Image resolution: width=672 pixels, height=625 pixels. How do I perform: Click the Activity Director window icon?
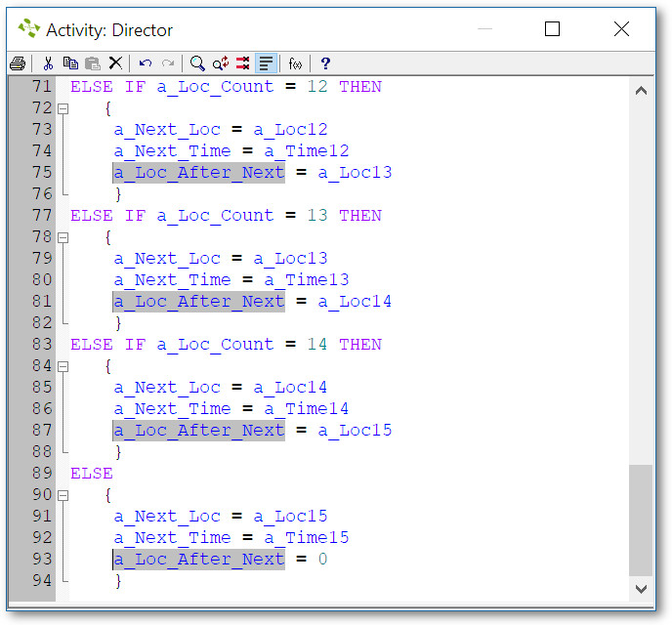coord(28,28)
